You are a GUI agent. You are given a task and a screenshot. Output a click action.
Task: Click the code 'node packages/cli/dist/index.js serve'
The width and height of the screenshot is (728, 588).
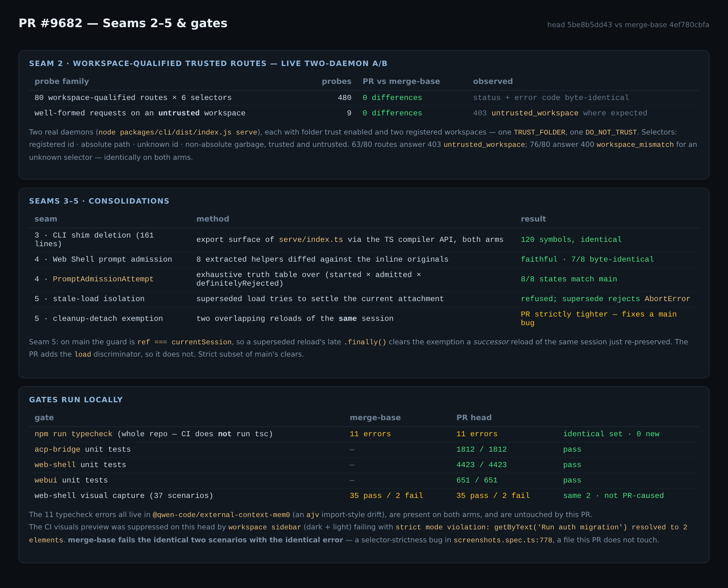coord(178,132)
